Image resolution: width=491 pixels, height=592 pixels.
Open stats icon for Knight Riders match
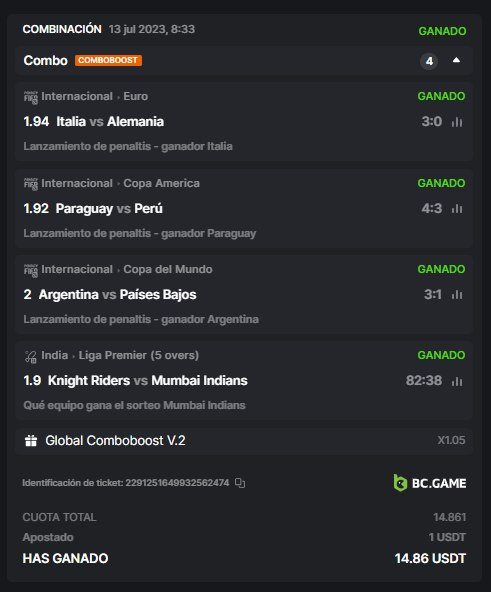coord(457,381)
